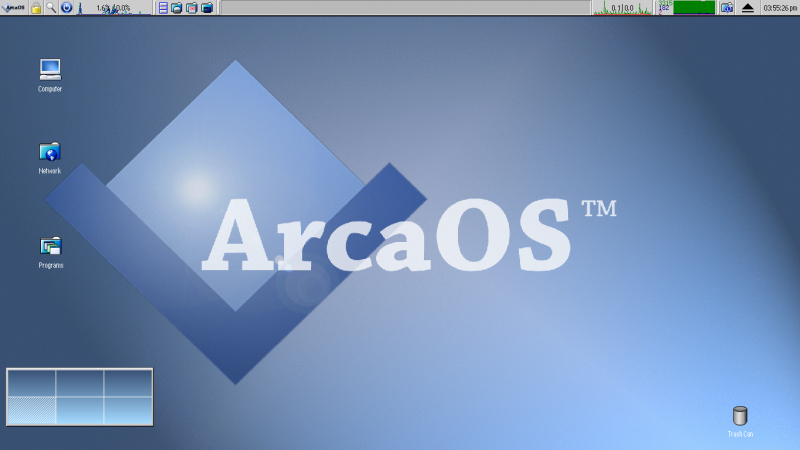800x450 pixels.
Task: Select the Computer desktop icon
Action: 50,70
